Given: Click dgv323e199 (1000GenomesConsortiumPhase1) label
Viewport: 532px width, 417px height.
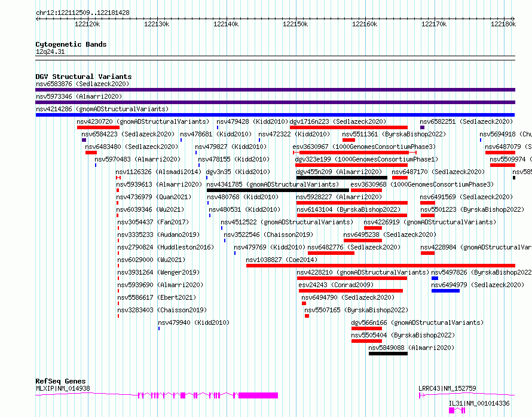Looking at the screenshot, I should (366, 159).
